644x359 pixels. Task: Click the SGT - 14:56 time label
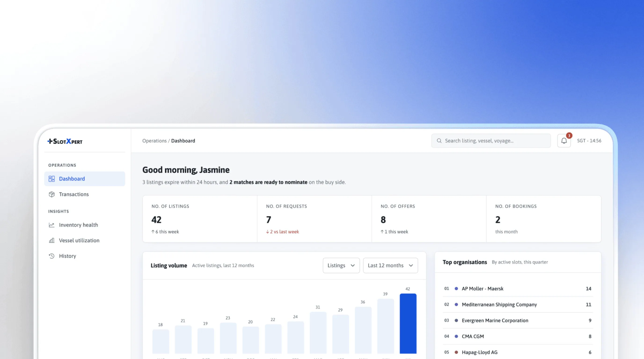click(589, 141)
